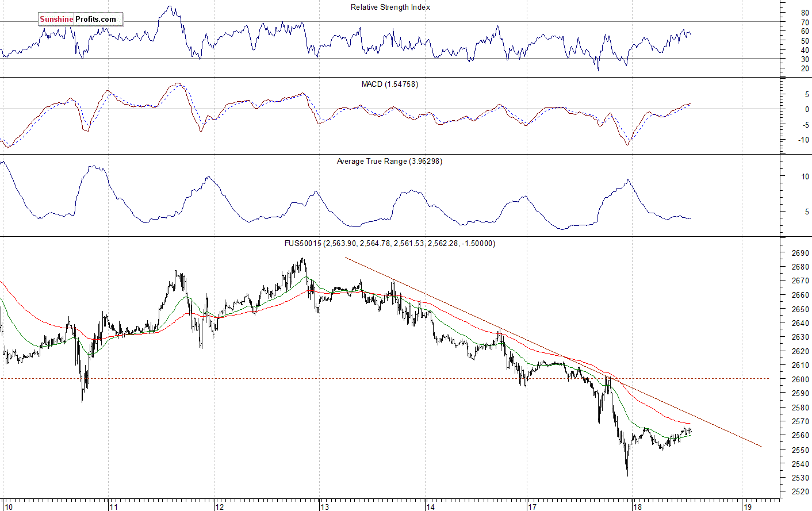The height and width of the screenshot is (511, 812).
Task: Click RSI axis value 50
Action: click(805, 41)
